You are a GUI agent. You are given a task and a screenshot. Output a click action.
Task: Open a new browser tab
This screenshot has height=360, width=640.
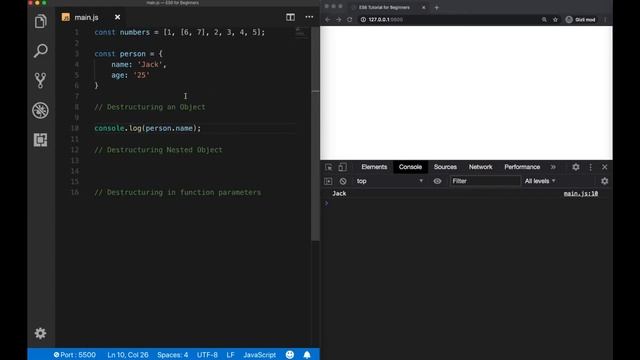tap(436, 7)
